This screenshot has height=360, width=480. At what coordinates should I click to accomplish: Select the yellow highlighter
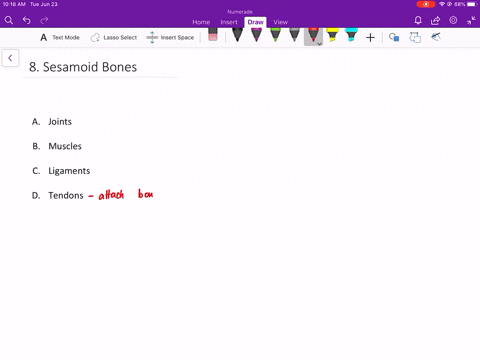pyautogui.click(x=332, y=35)
